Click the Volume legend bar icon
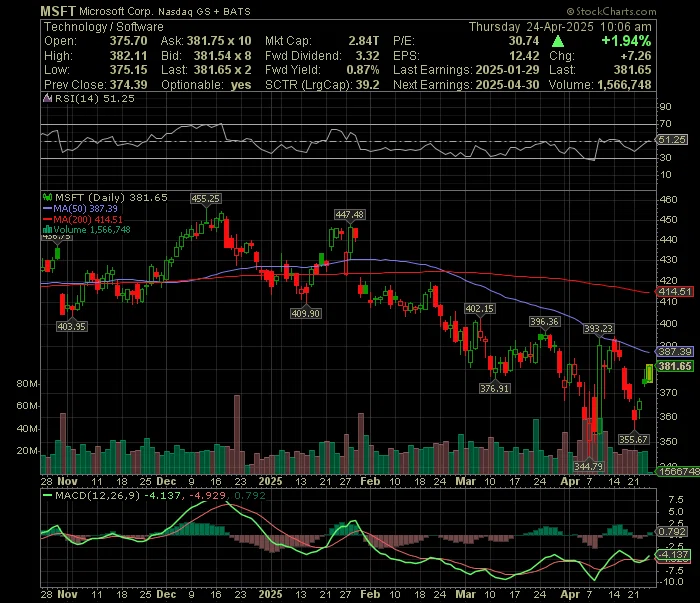This screenshot has width=700, height=603. click(x=47, y=230)
